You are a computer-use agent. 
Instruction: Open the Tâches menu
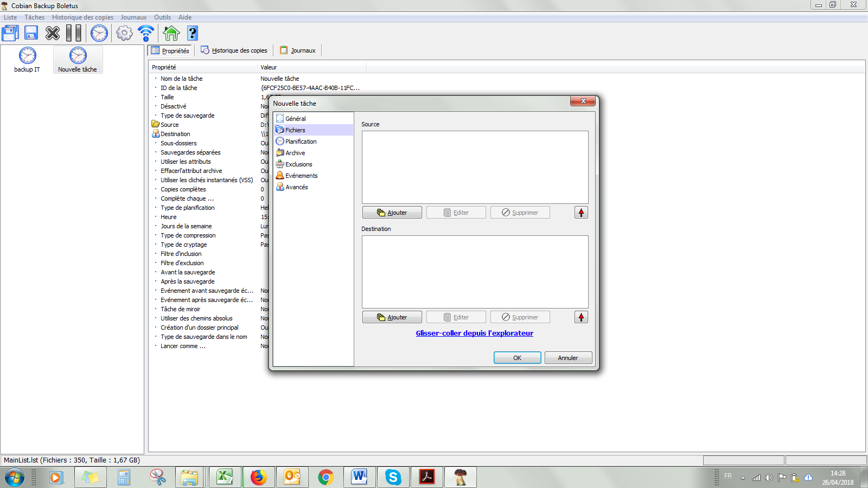click(34, 17)
